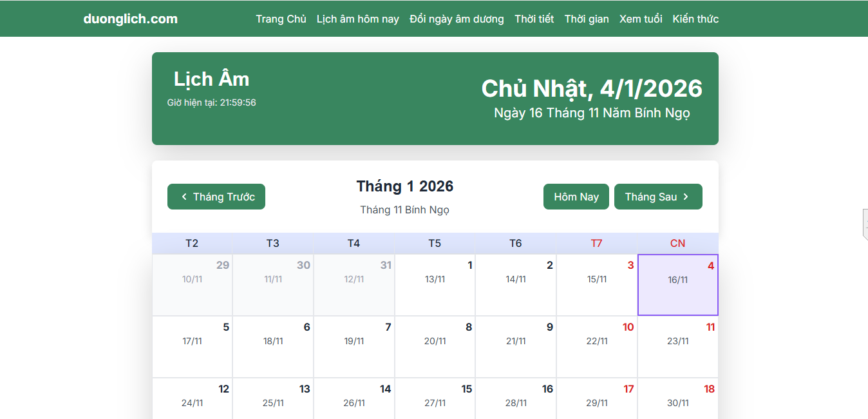Open Đổi ngày âm dương converter

[x=457, y=19]
